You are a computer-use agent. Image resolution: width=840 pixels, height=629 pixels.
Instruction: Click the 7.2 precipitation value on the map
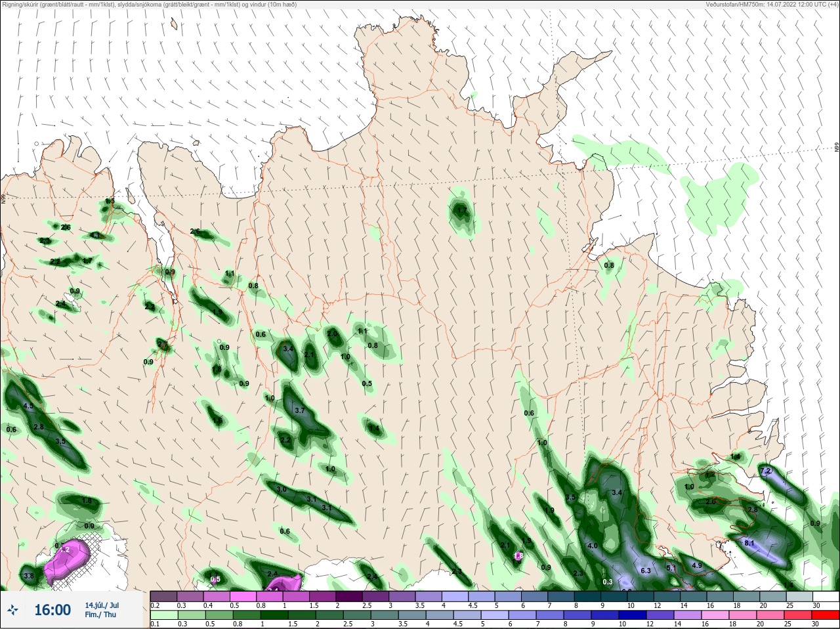(765, 471)
